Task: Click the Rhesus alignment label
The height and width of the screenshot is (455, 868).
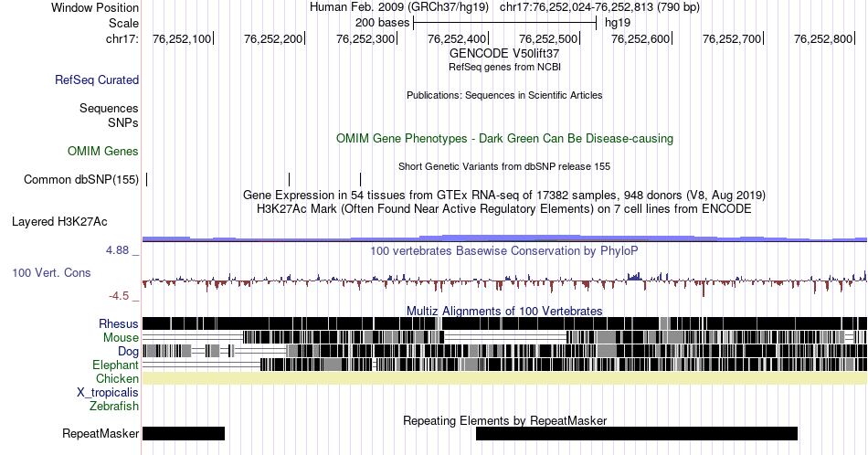Action: point(119,323)
